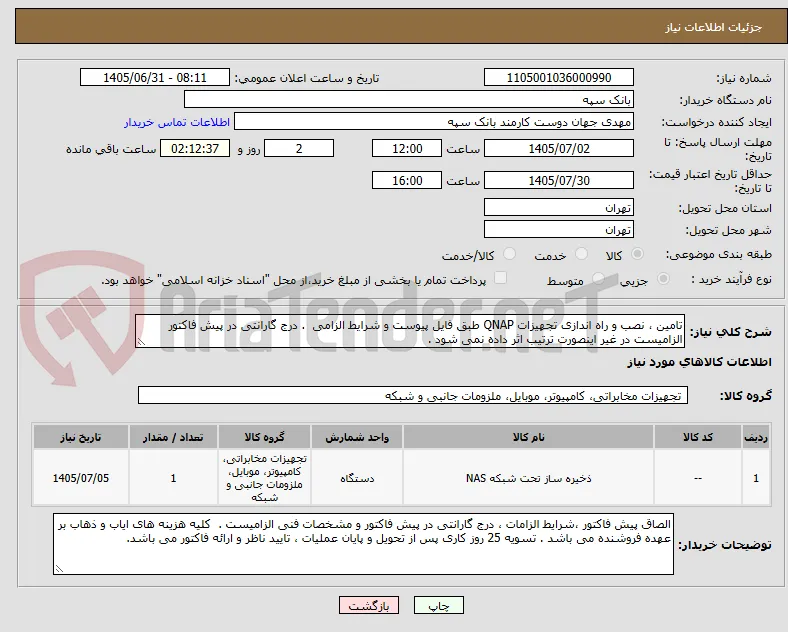Click the delivery province field تهران
The image size is (788, 632).
558,207
